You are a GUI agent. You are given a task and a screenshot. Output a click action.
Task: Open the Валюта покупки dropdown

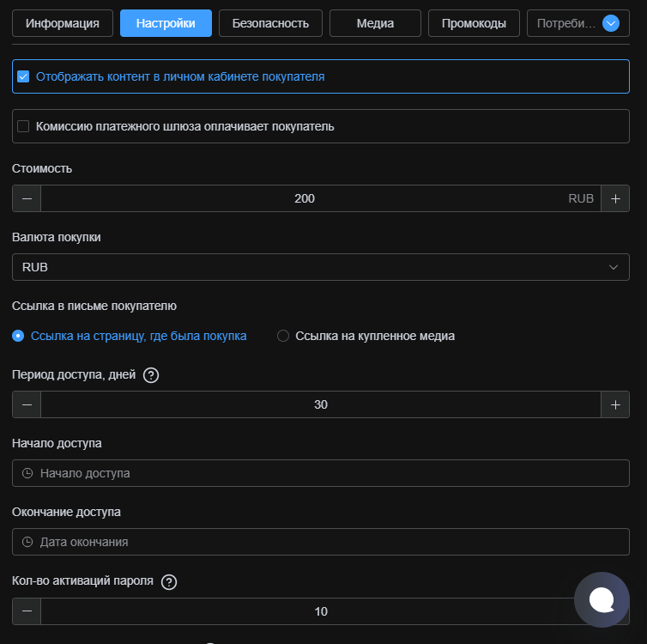pyautogui.click(x=321, y=267)
